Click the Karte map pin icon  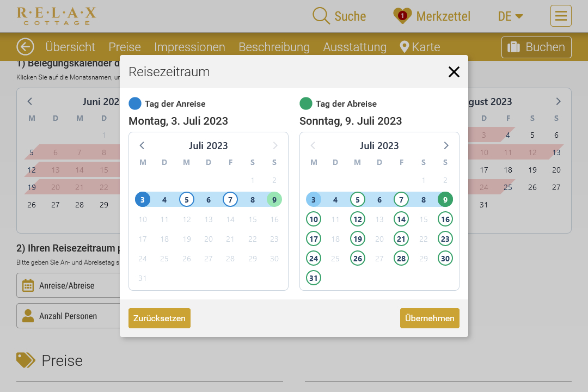pos(404,47)
